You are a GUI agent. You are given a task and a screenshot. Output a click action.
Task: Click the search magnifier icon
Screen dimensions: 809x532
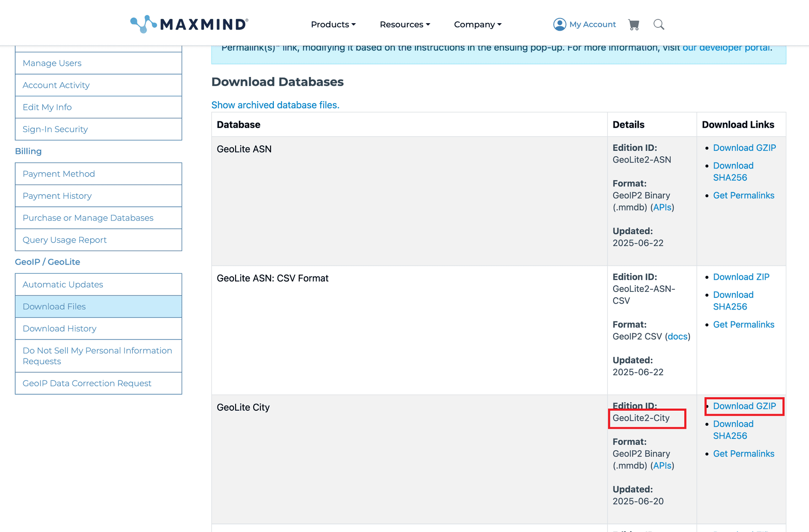click(x=659, y=24)
